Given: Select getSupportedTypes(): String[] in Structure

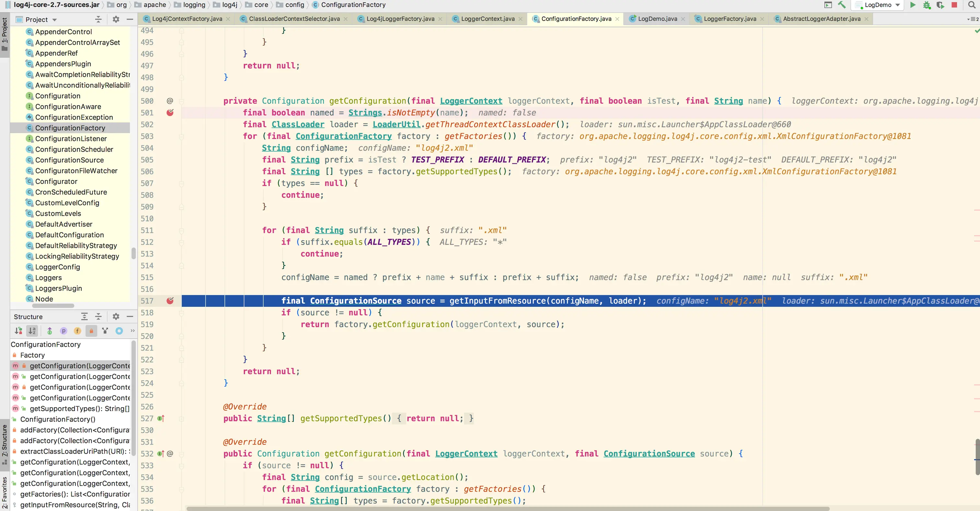Looking at the screenshot, I should click(x=79, y=408).
